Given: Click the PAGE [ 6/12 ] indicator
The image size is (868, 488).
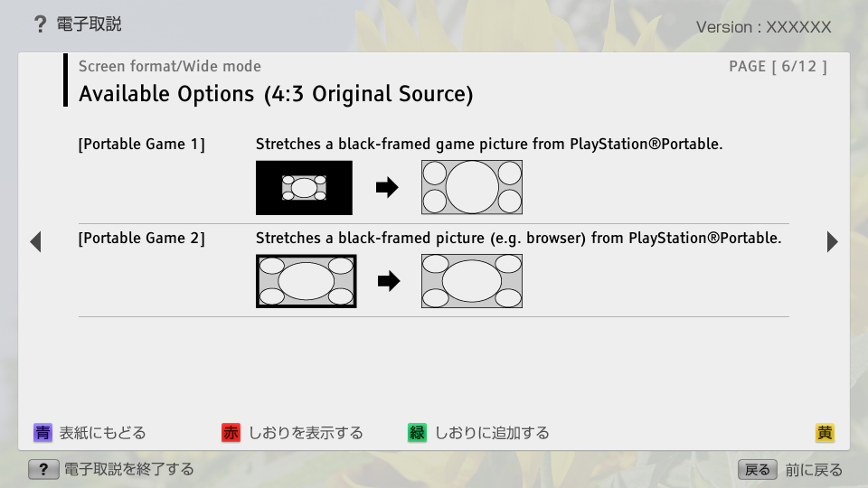Looking at the screenshot, I should (x=778, y=66).
